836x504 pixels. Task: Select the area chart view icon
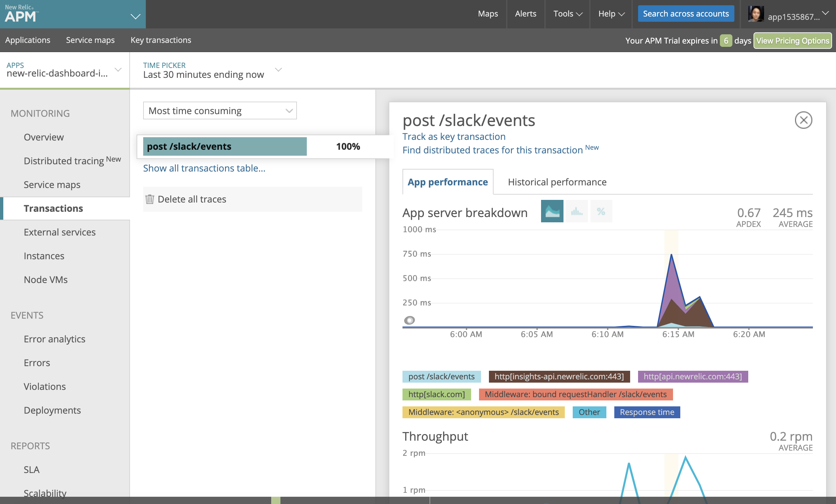point(552,212)
